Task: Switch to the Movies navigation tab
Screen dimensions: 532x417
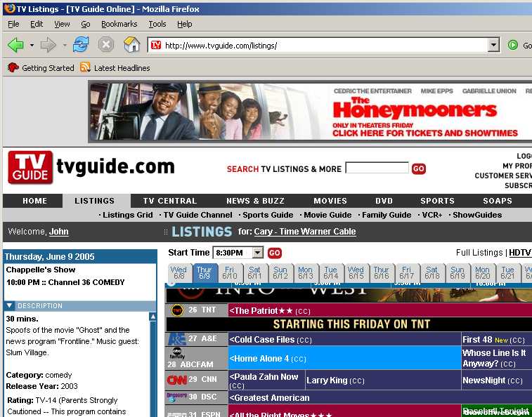Action: click(x=330, y=201)
